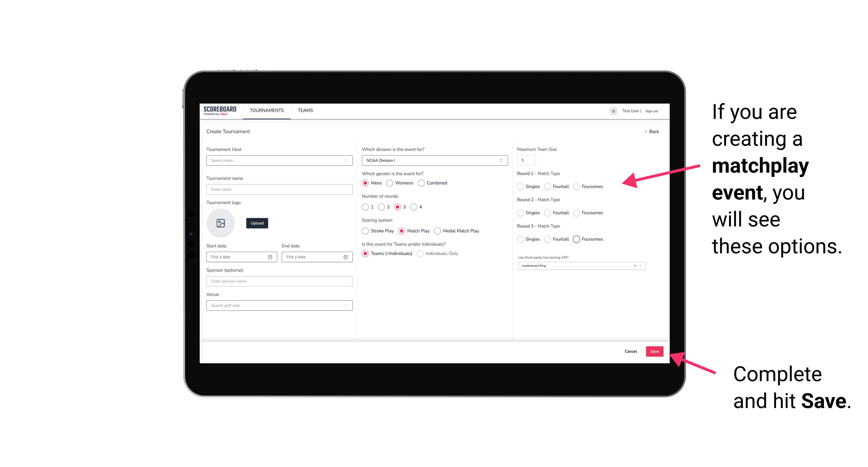
Task: Select the Womens gender radio button
Action: [x=390, y=183]
